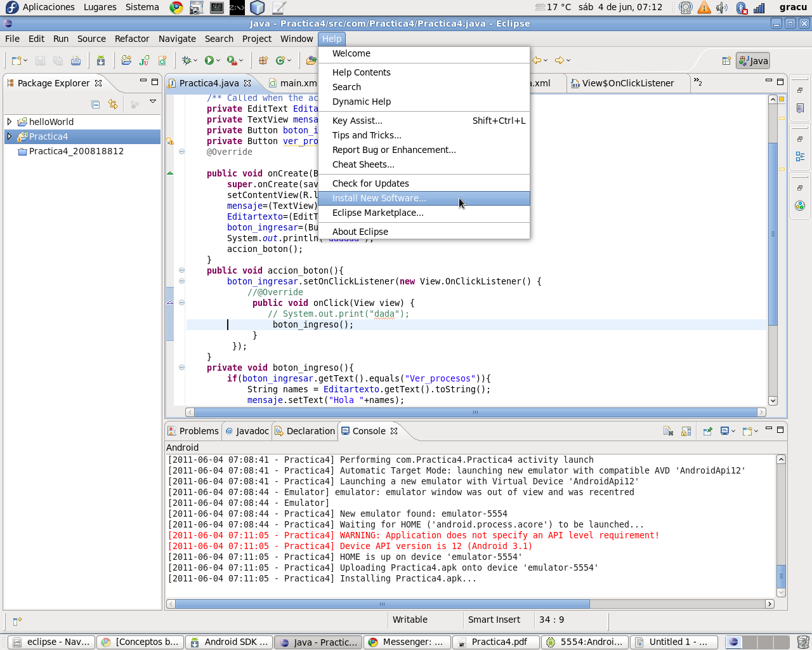Image resolution: width=812 pixels, height=650 pixels.
Task: Toggle Link with Editor in Package Explorer
Action: tap(113, 104)
